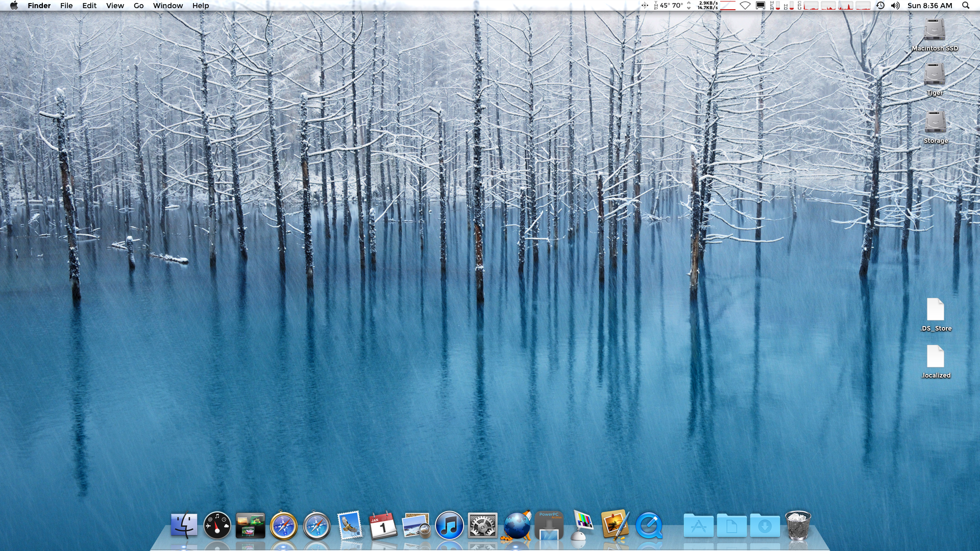Open the Downloads folder stack
980x551 pixels.
pyautogui.click(x=765, y=525)
